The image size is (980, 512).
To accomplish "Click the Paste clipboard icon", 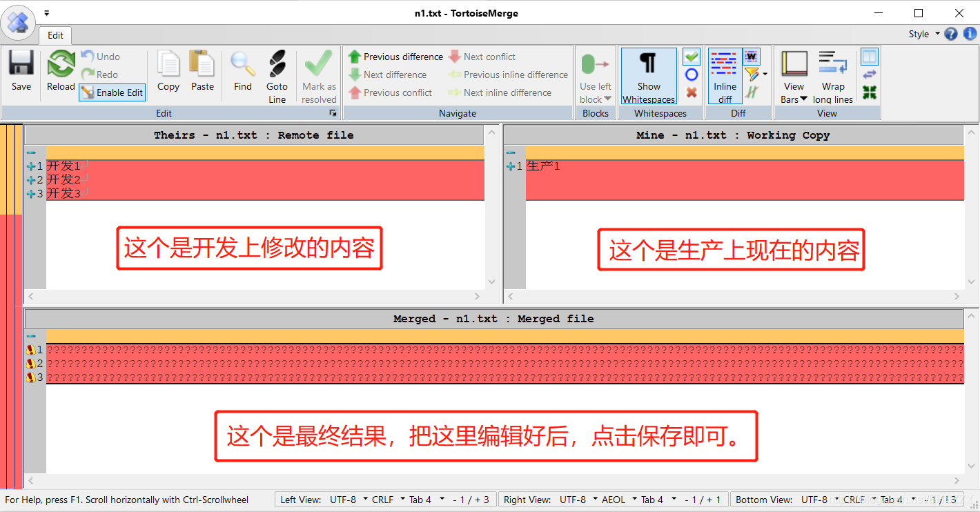I will (x=202, y=63).
